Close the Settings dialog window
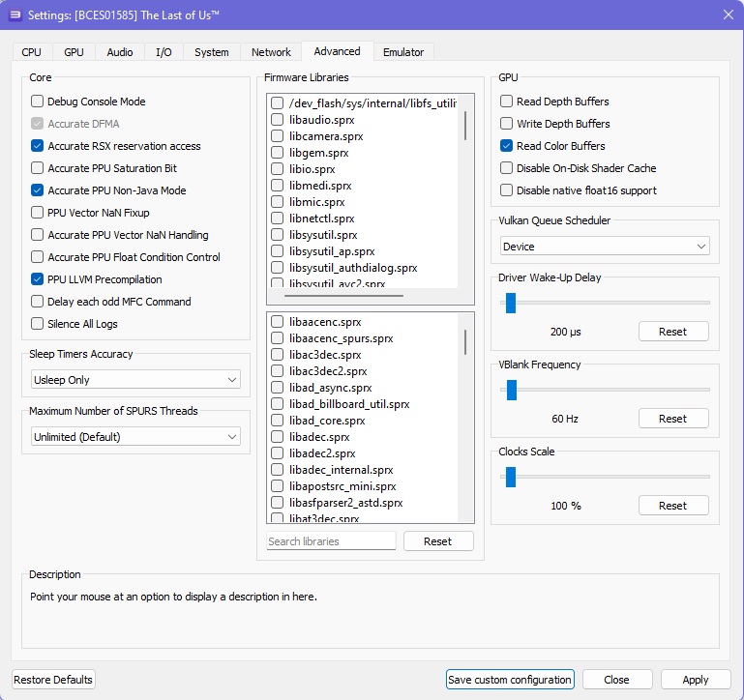Image resolution: width=744 pixels, height=700 pixels. [x=728, y=15]
